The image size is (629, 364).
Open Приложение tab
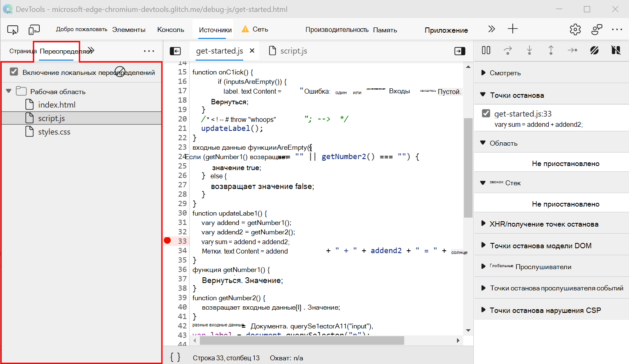click(446, 30)
